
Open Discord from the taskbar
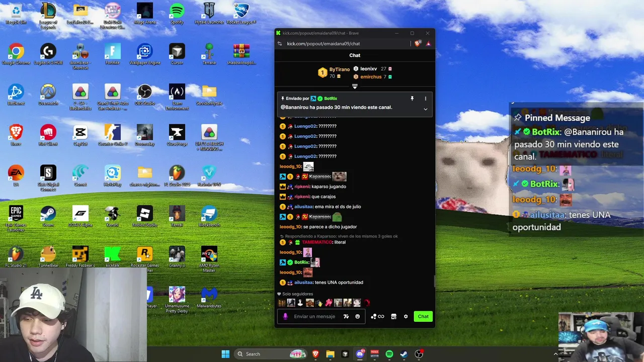(x=360, y=354)
